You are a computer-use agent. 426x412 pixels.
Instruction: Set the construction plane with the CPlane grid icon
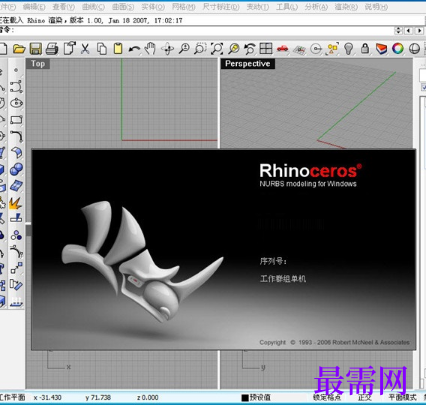point(299,49)
